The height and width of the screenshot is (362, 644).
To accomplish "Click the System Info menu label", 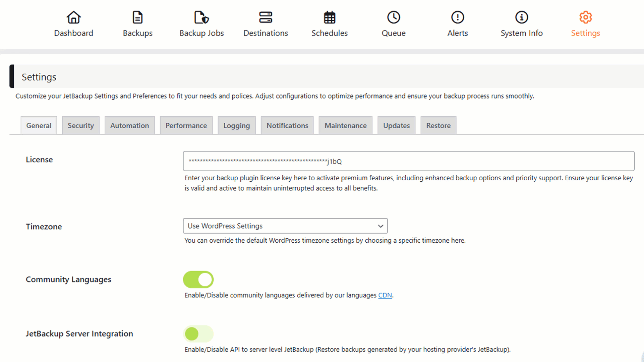I will tap(522, 33).
